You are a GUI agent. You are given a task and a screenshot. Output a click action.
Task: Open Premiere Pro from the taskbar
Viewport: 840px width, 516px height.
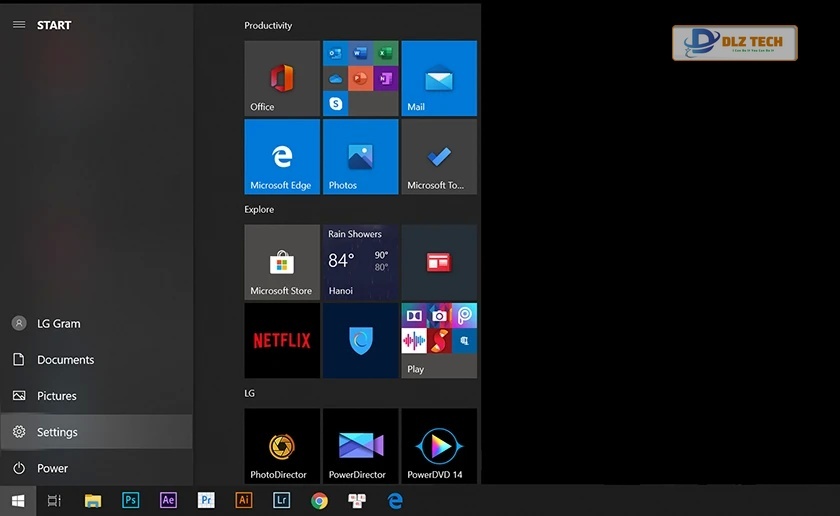point(206,500)
